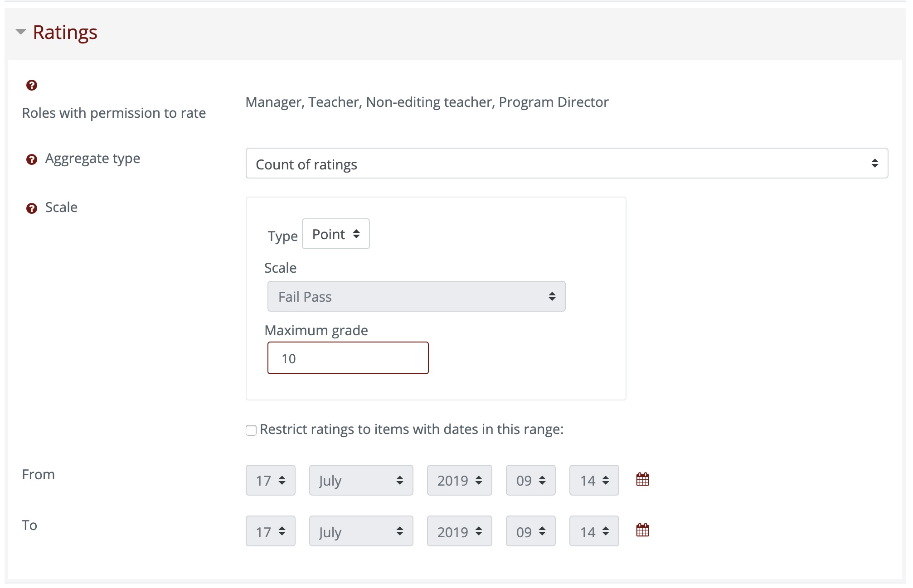
Task: Open the From date calendar picker
Action: point(642,479)
